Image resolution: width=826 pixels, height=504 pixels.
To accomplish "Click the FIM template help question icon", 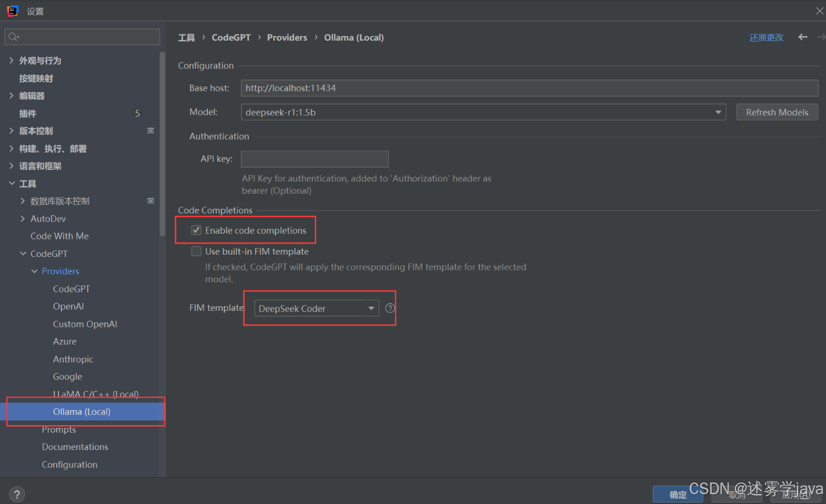I will coord(390,308).
